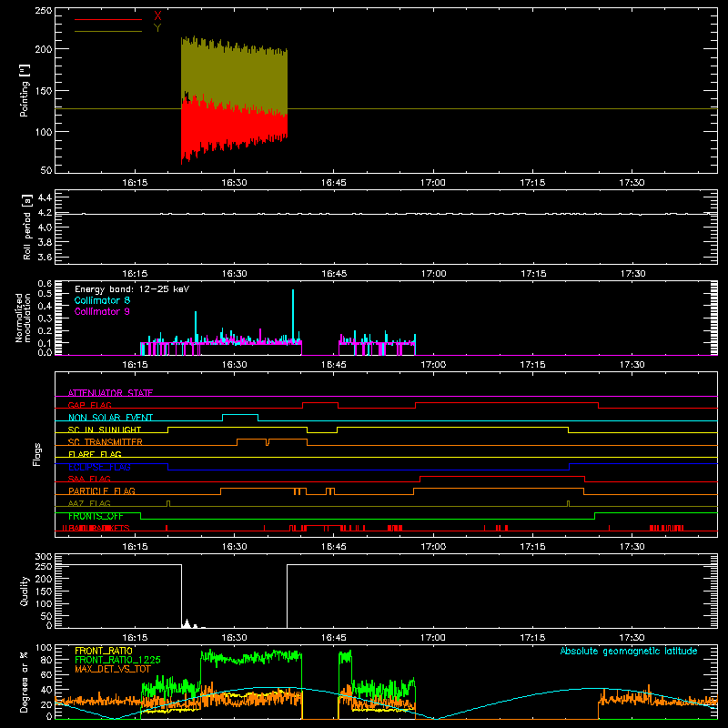
Task: Click the red legend line beside X
Action: (108, 19)
